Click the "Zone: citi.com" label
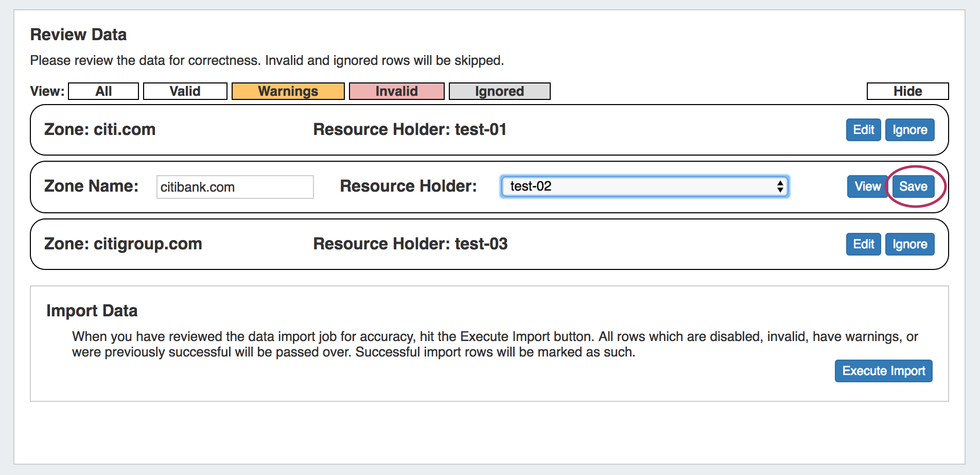The width and height of the screenshot is (980, 475). click(x=100, y=129)
